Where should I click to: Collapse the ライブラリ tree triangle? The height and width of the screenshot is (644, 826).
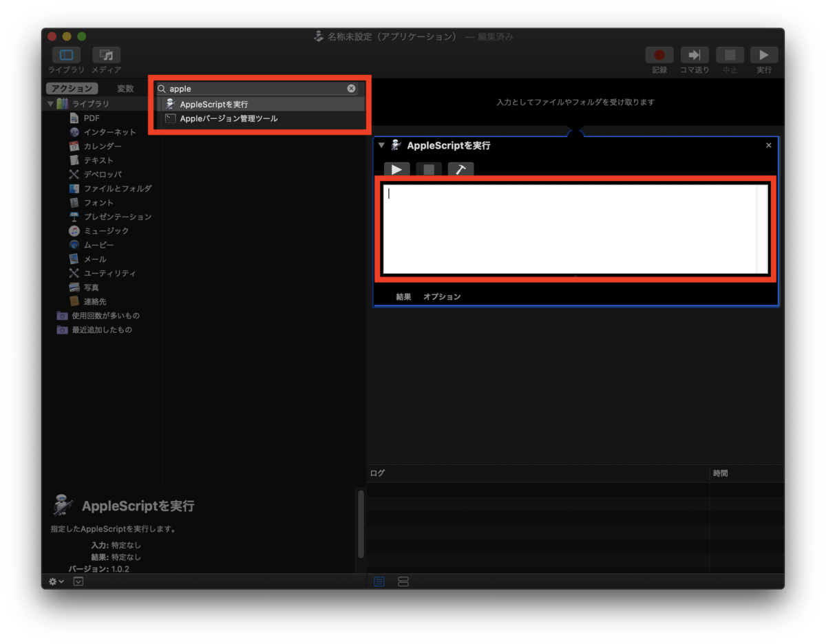click(50, 104)
